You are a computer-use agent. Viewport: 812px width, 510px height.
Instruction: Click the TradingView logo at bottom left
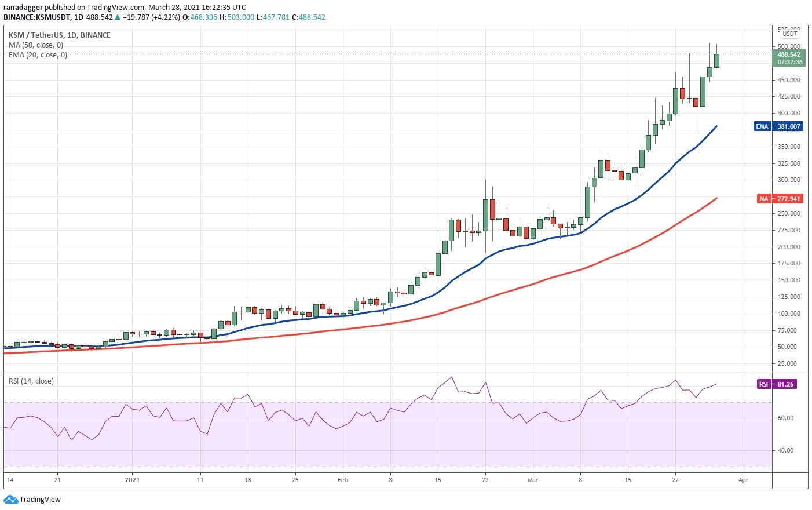(32, 500)
